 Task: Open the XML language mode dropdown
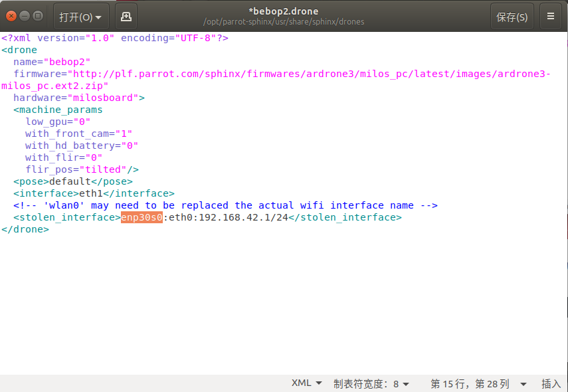pos(305,383)
